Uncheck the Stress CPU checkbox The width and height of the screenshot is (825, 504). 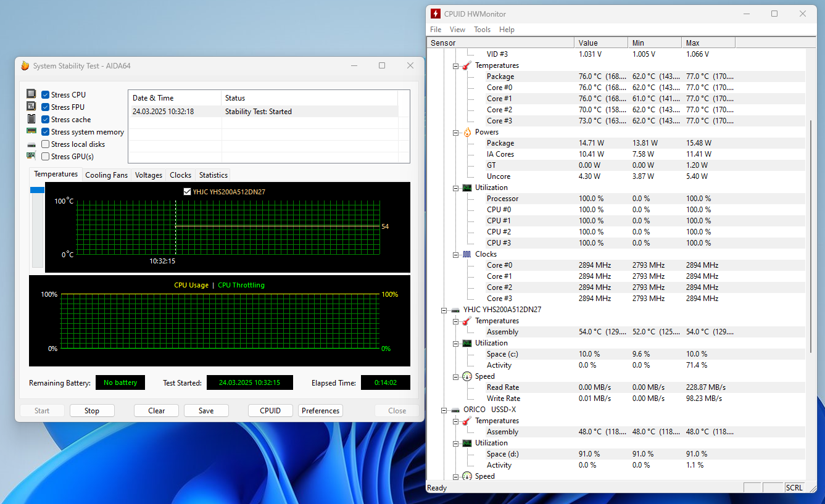[x=46, y=94]
